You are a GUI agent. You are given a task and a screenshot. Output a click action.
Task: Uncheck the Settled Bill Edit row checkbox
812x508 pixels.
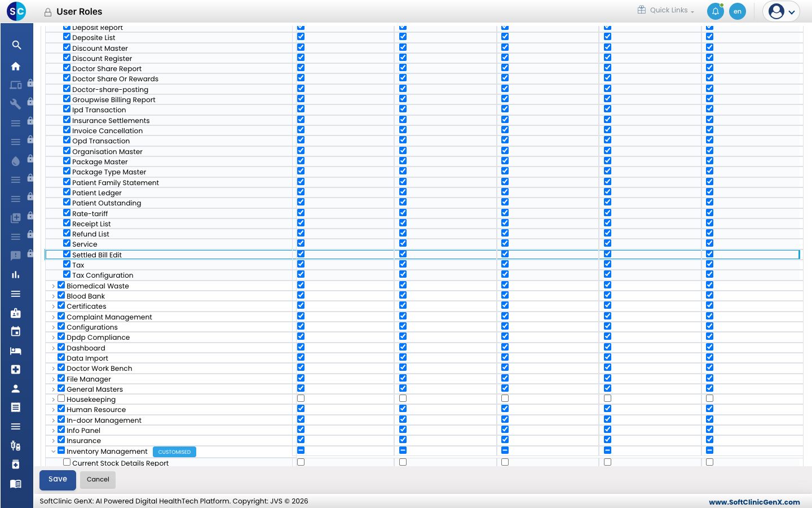67,254
